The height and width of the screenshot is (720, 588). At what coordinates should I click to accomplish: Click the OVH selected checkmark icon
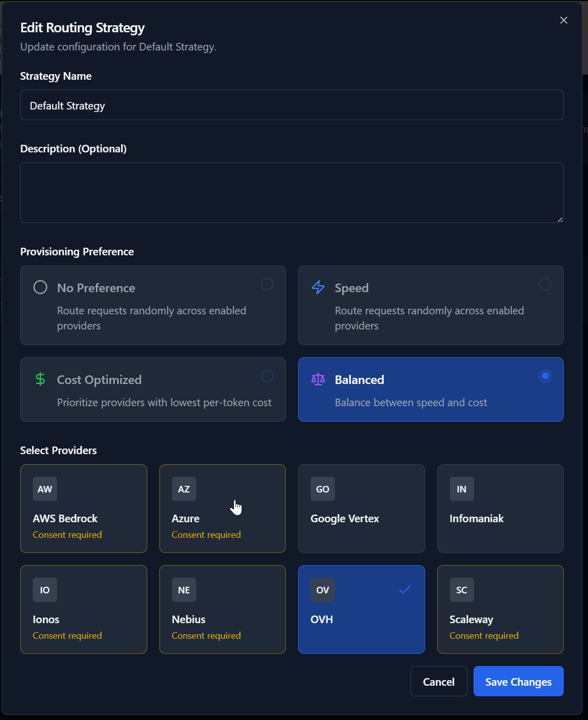pos(404,589)
